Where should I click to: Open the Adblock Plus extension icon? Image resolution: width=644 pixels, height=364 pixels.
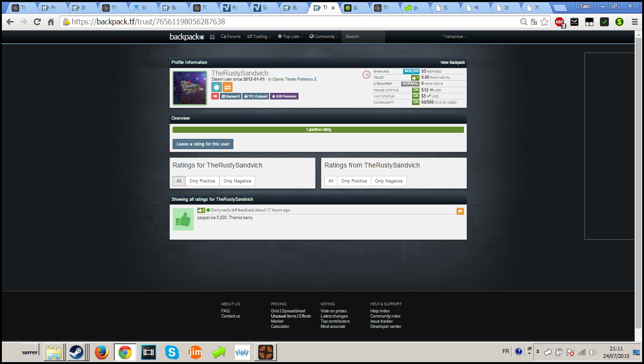559,22
